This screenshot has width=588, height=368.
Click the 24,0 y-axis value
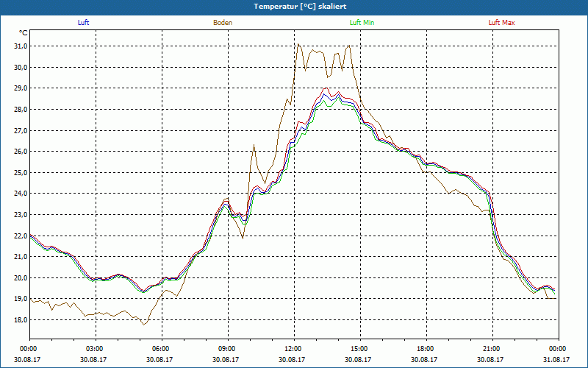click(21, 194)
